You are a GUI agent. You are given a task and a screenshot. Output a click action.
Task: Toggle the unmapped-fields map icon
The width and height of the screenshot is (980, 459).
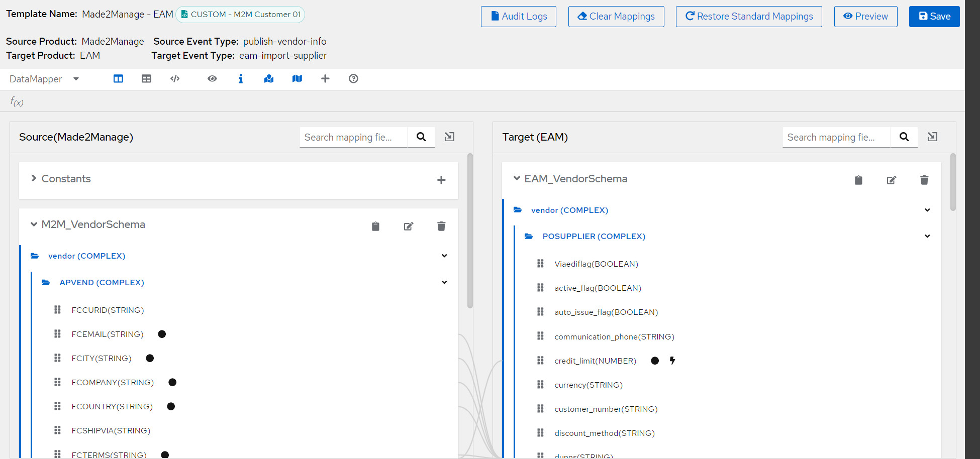click(297, 79)
